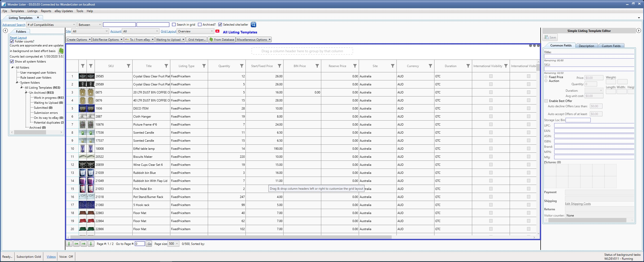Open the eBay Updates menu
Image resolution: width=644 pixels, height=262 pixels.
pos(64,11)
